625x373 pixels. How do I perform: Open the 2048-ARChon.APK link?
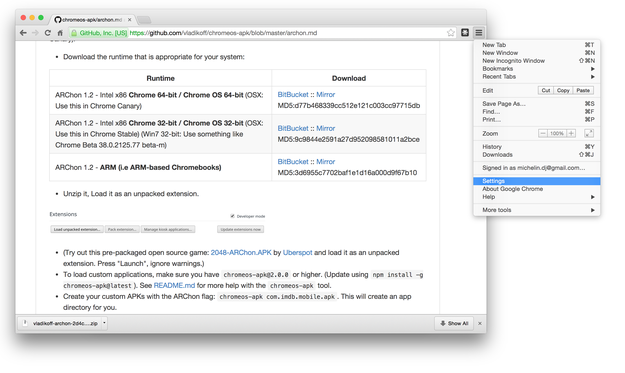tap(241, 253)
